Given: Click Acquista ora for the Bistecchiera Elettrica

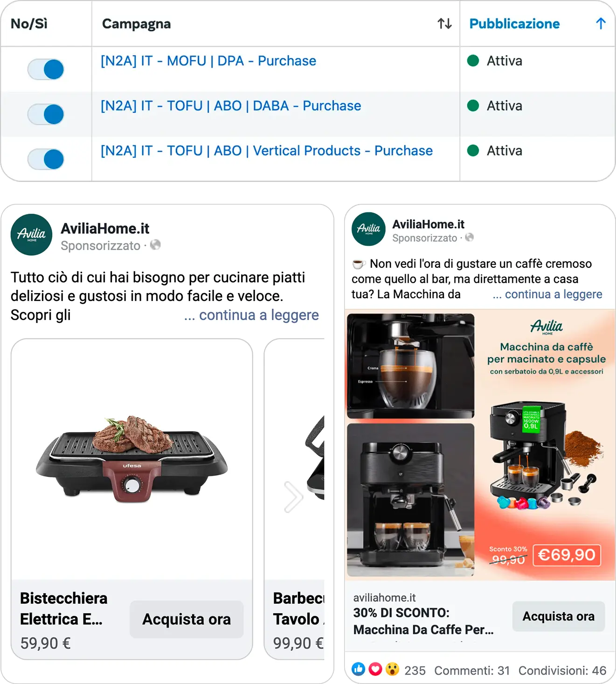Looking at the screenshot, I should click(x=187, y=619).
